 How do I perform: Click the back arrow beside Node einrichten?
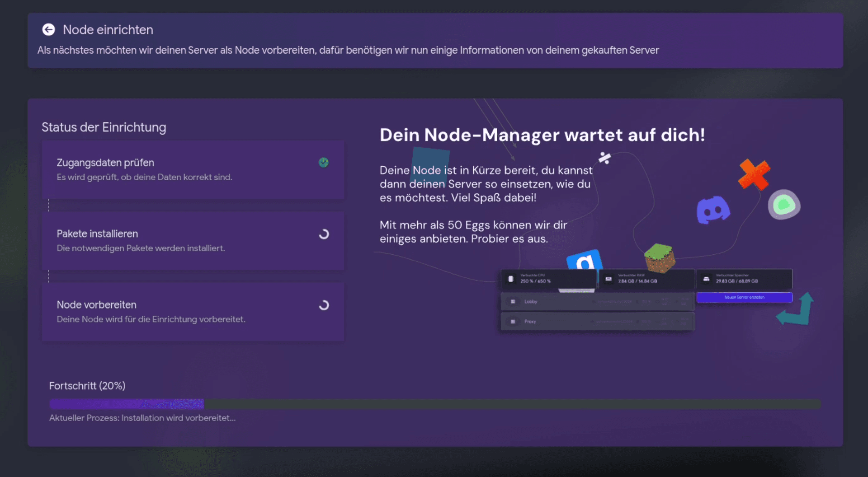pos(48,29)
